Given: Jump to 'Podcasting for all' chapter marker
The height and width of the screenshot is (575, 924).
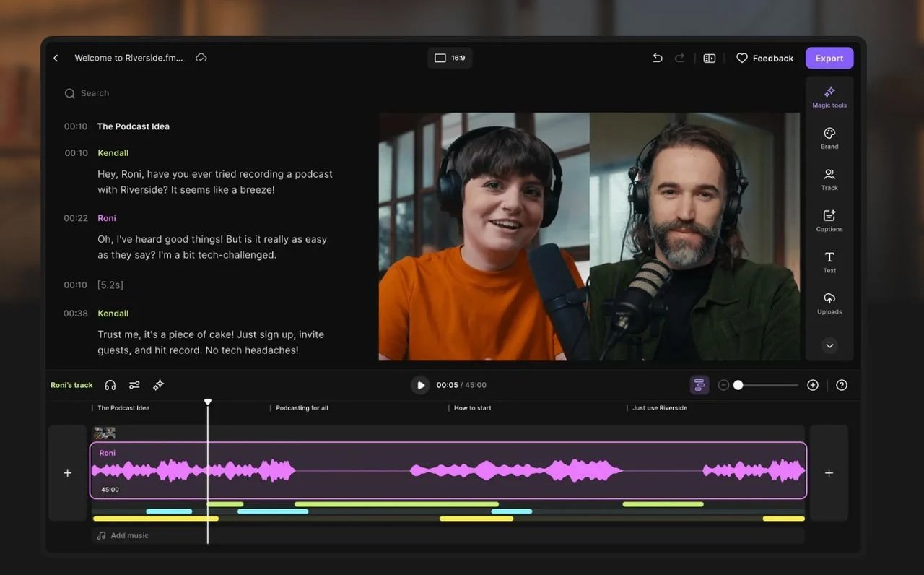Looking at the screenshot, I should tap(302, 408).
